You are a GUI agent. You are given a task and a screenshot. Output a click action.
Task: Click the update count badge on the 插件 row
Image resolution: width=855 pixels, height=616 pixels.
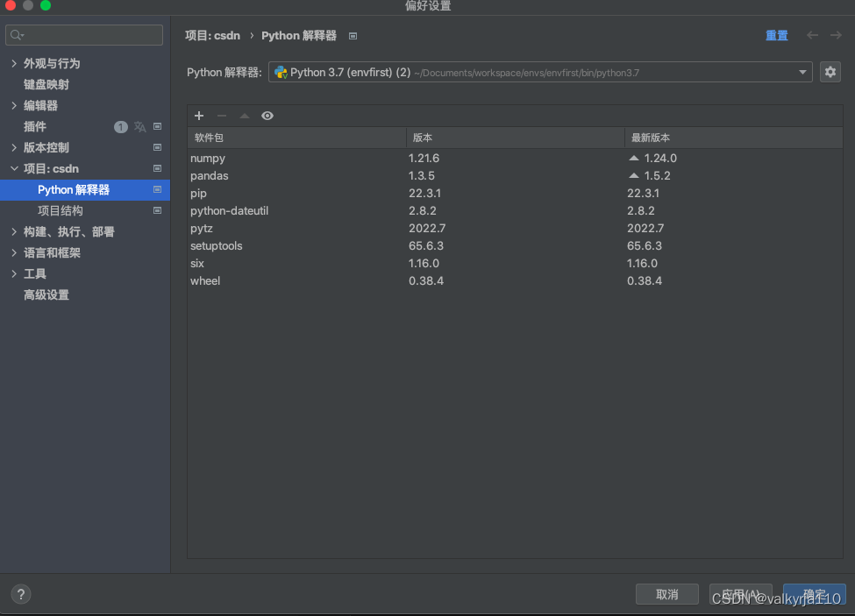click(x=120, y=127)
